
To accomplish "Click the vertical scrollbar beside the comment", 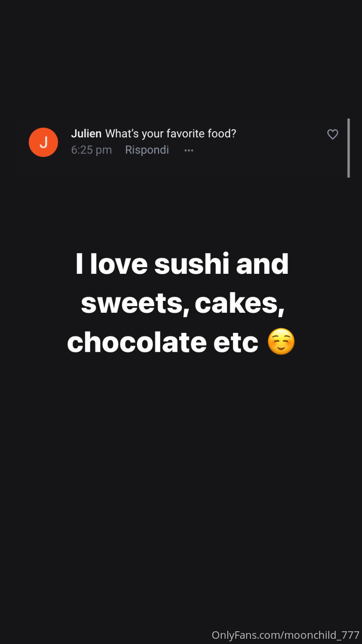I will tap(348, 148).
